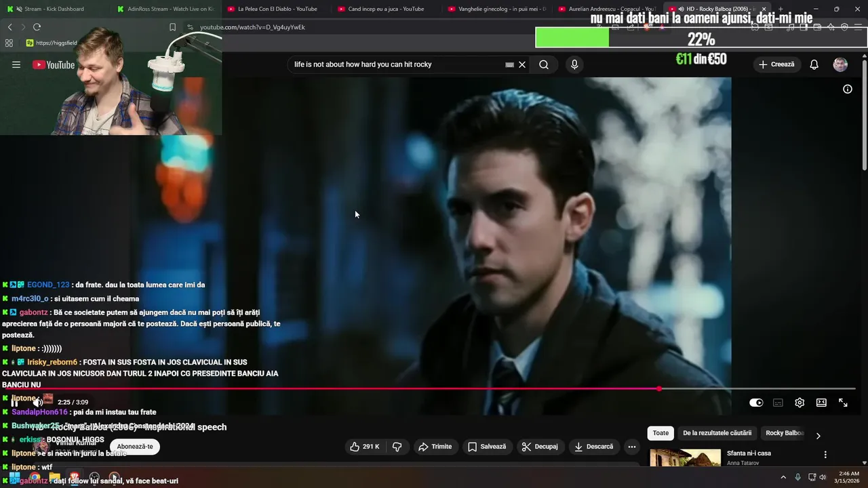Mute the video volume icon

coord(37,403)
